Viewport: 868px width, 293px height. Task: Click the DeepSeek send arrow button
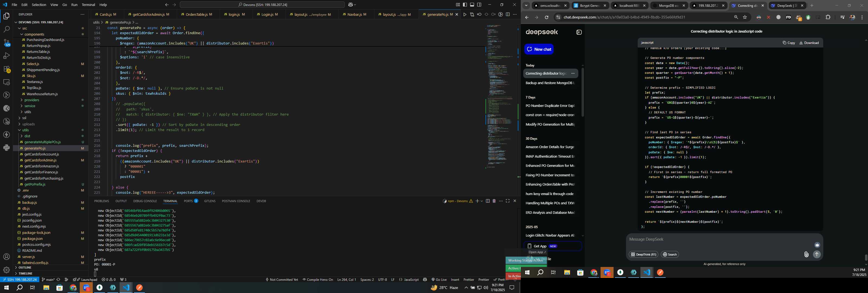click(x=817, y=254)
